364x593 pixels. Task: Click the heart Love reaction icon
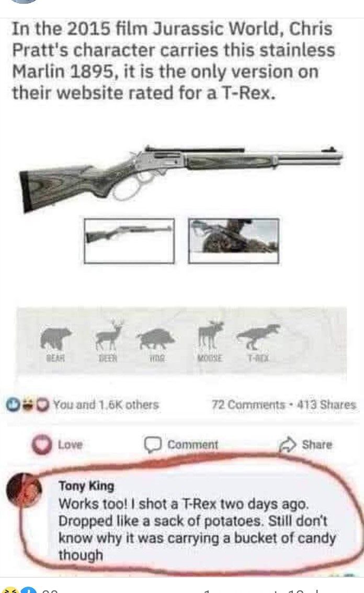click(42, 444)
